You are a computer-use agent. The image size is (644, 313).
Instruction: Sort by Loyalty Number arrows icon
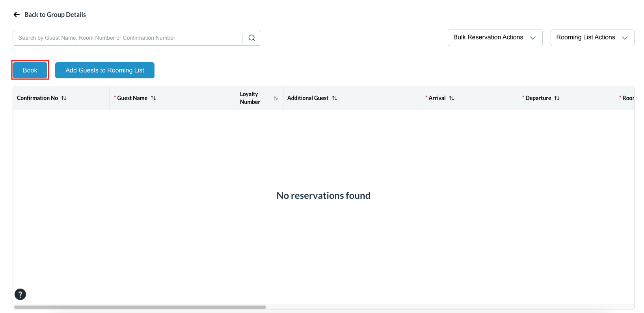[276, 98]
